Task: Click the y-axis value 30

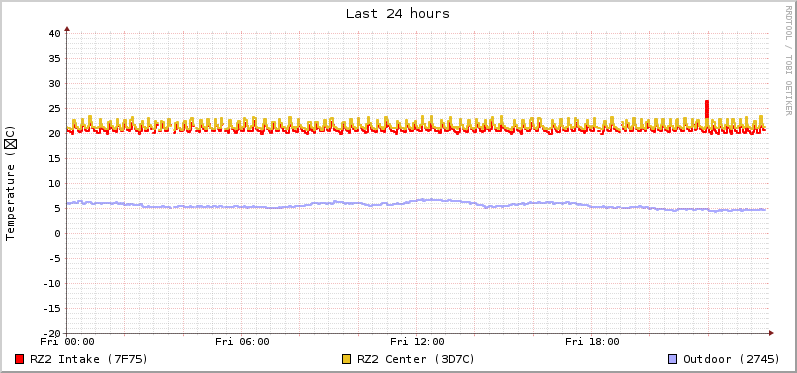Action: click(54, 83)
